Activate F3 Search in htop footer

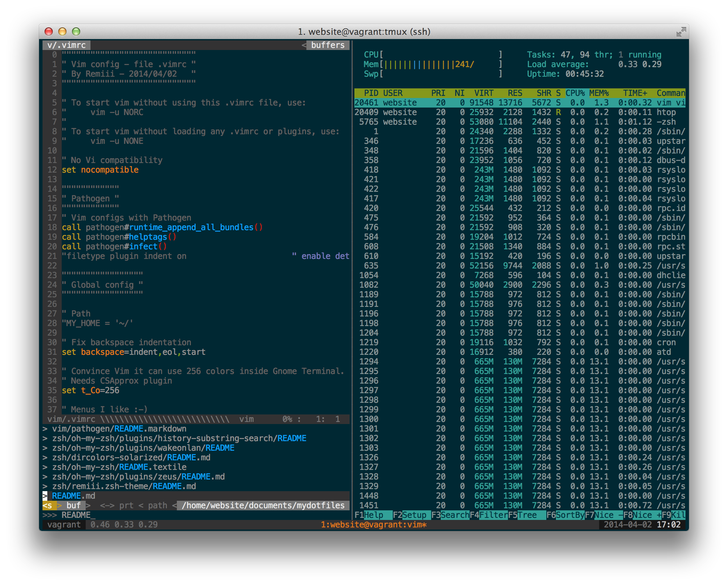[x=450, y=515]
